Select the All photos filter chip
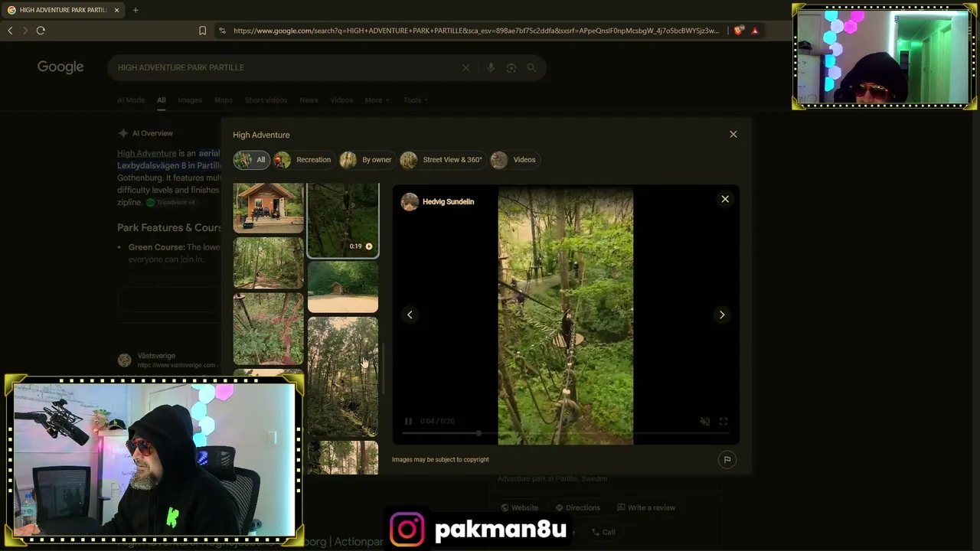Image resolution: width=980 pixels, height=551 pixels. click(x=251, y=160)
